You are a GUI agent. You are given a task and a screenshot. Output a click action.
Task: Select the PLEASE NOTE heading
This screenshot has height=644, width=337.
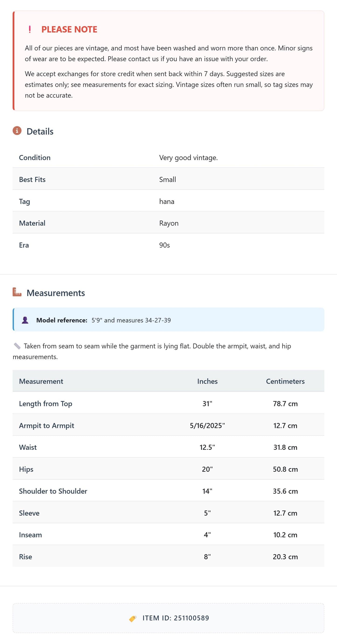pos(69,29)
